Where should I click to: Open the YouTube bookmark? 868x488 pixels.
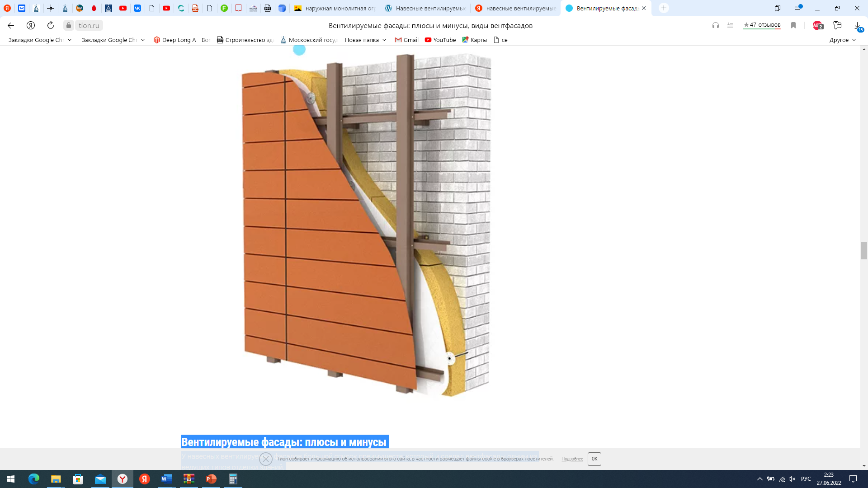coord(440,40)
